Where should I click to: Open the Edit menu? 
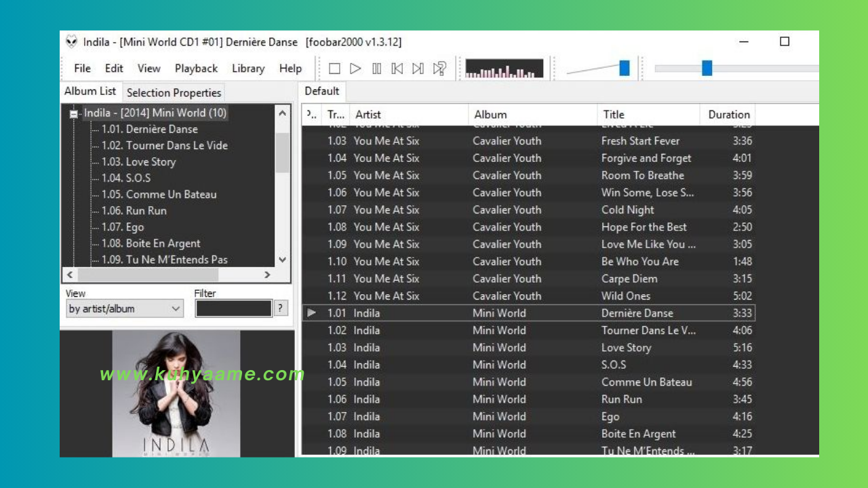[x=114, y=68]
